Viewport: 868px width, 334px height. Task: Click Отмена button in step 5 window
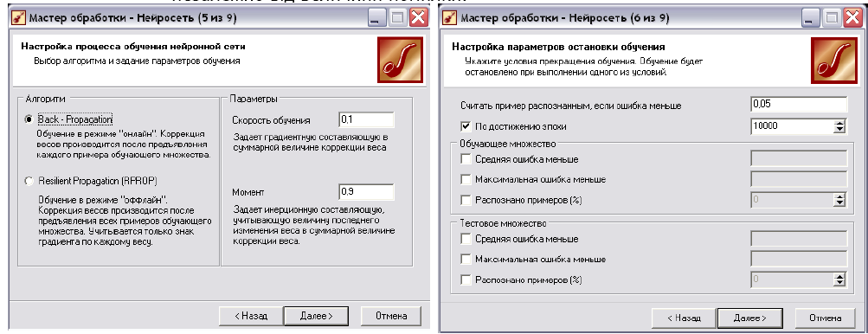click(391, 317)
